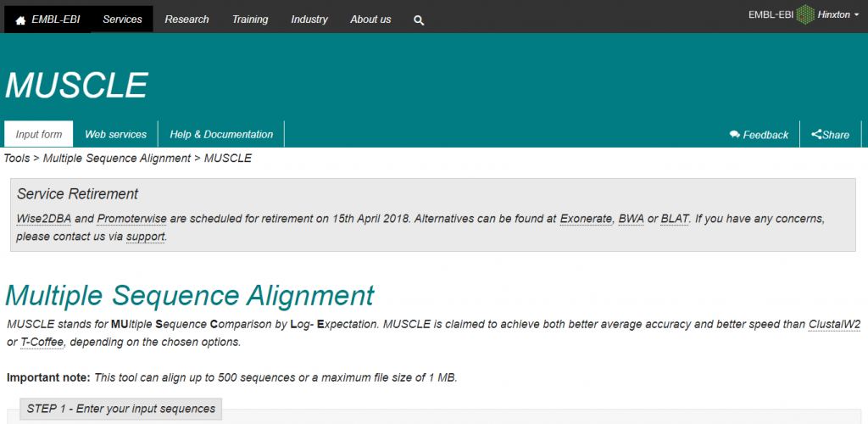Open the Training menu

[x=250, y=20]
